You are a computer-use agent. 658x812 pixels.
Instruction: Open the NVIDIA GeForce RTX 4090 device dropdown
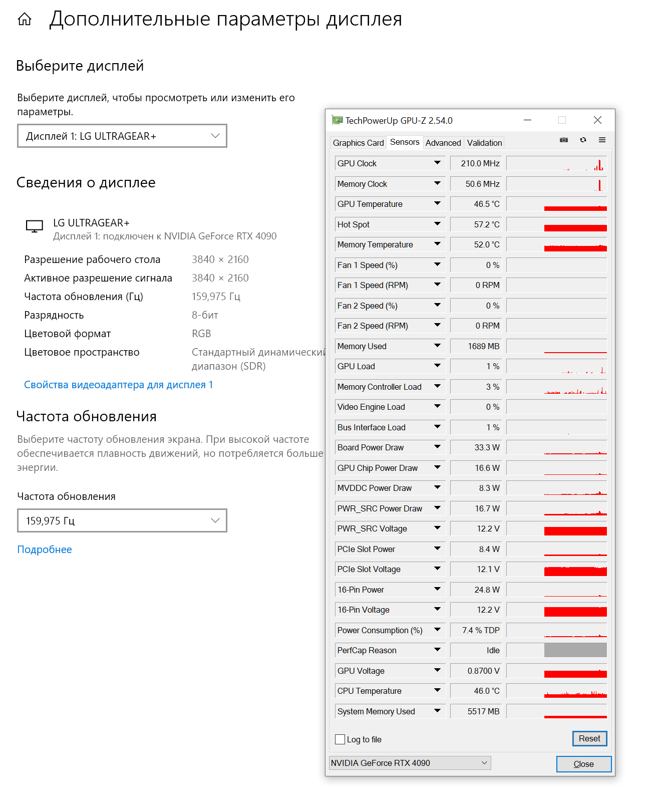click(410, 763)
